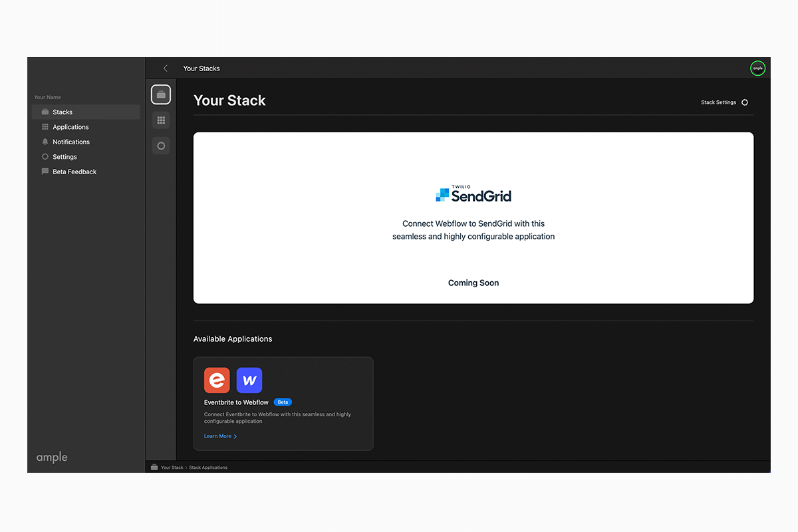The image size is (798, 532).
Task: Open the Eventbrite to Webflow title
Action: (236, 402)
